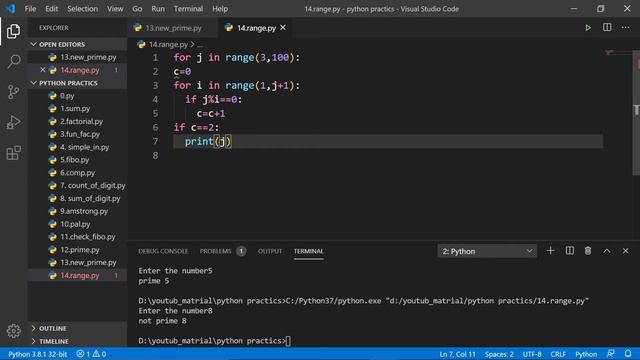Open editor More Actions ellipsis
This screenshot has width=640, height=360.
tap(625, 27)
